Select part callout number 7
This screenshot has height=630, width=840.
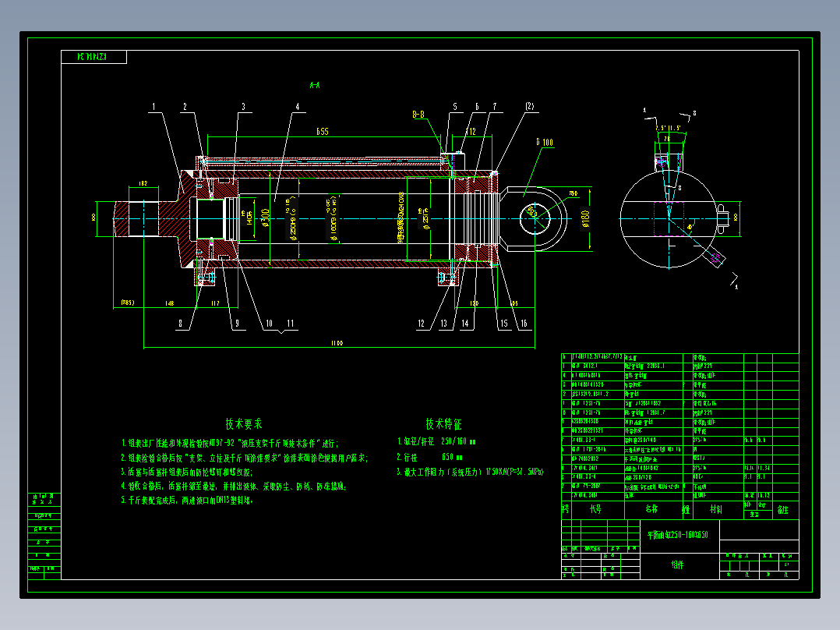pyautogui.click(x=495, y=107)
